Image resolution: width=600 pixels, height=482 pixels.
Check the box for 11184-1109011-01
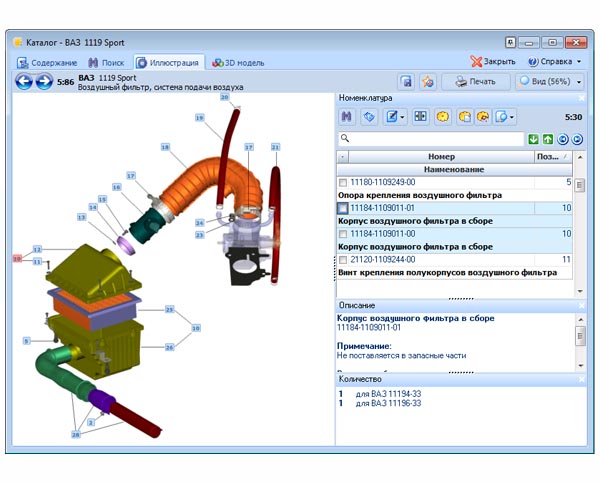[x=342, y=208]
